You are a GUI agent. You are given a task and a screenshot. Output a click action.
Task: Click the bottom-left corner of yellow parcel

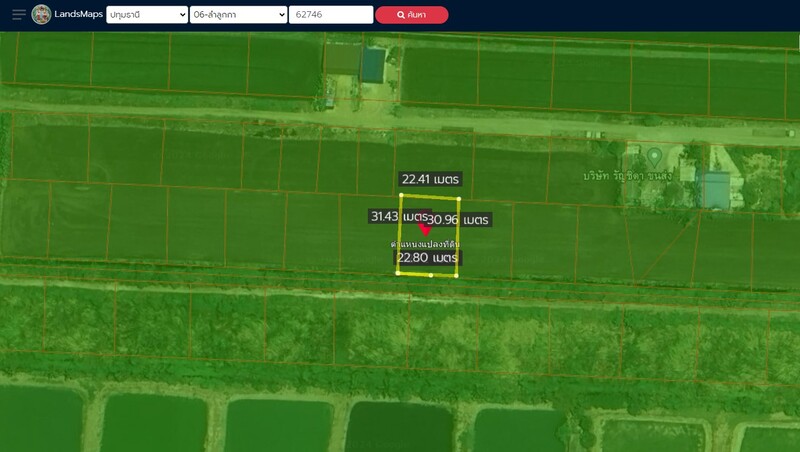point(397,273)
